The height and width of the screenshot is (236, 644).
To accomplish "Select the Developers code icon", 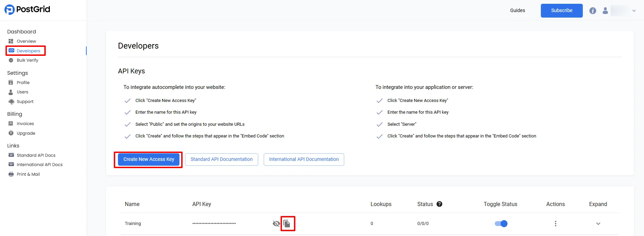I will click(x=11, y=51).
